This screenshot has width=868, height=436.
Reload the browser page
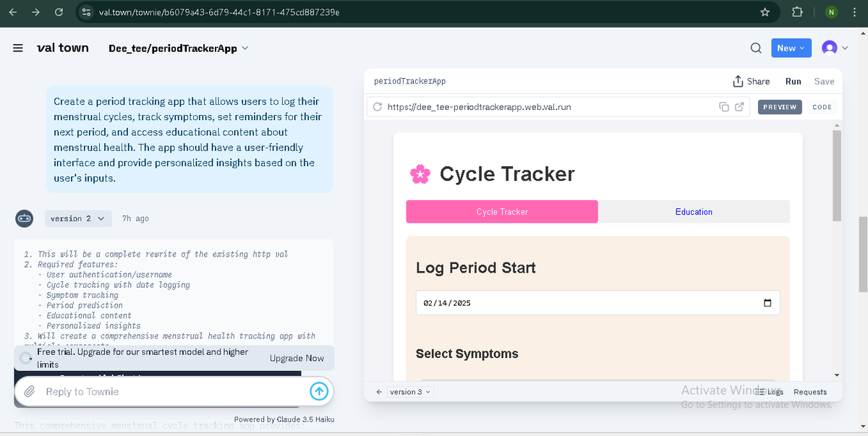click(59, 12)
